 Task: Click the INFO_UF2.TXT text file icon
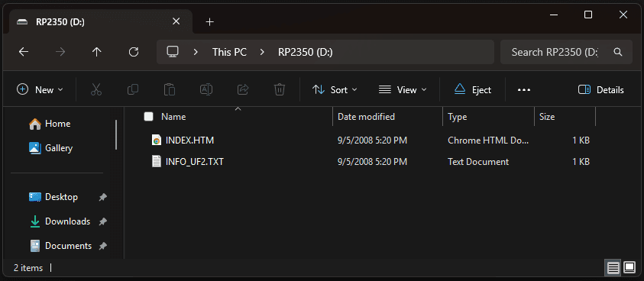point(156,161)
